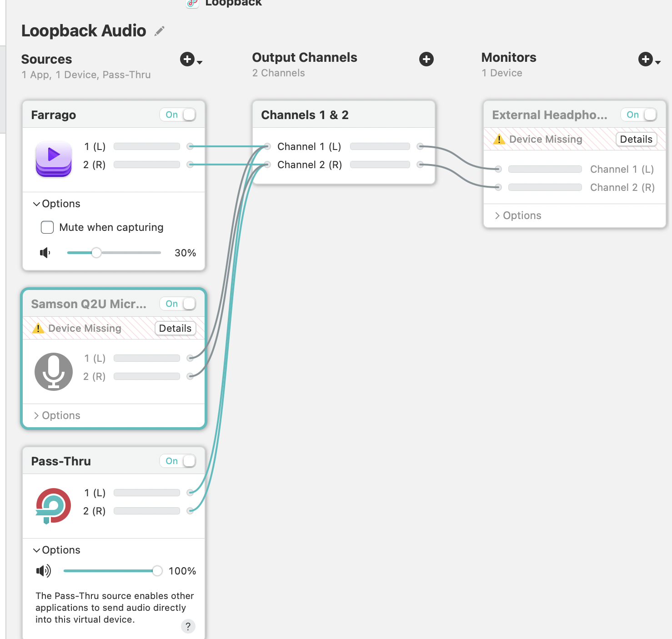The image size is (672, 639).
Task: Click the Pass-Thru volume speaker icon
Action: tap(44, 571)
